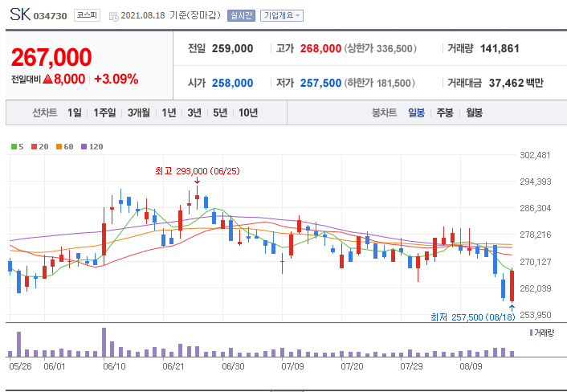Image resolution: width=567 pixels, height=392 pixels.
Task: Click the 2021.08.18 기준(장마감) date text
Action: (x=170, y=15)
